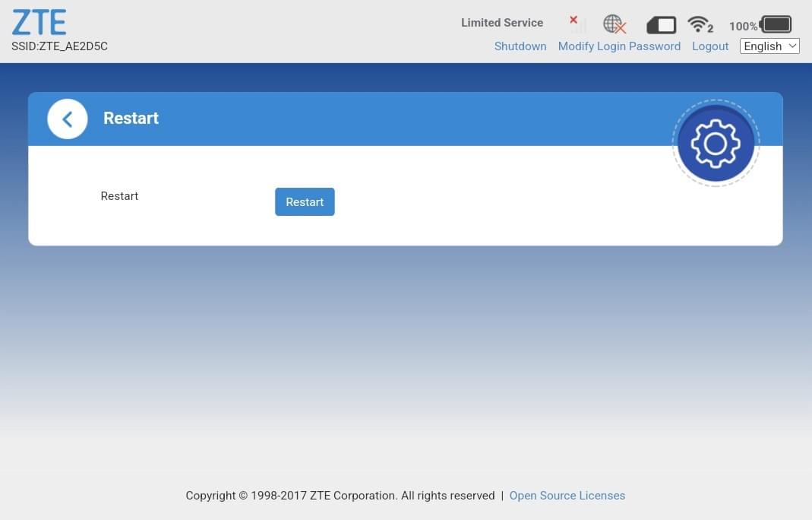The image size is (812, 520).
Task: Click the ZTE Corporation copyright text
Action: pyautogui.click(x=340, y=495)
